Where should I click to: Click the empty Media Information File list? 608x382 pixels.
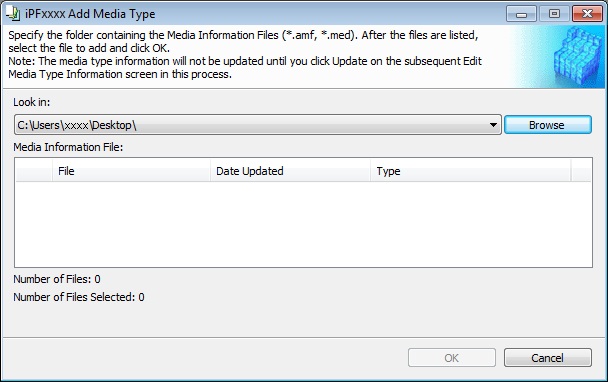click(303, 224)
